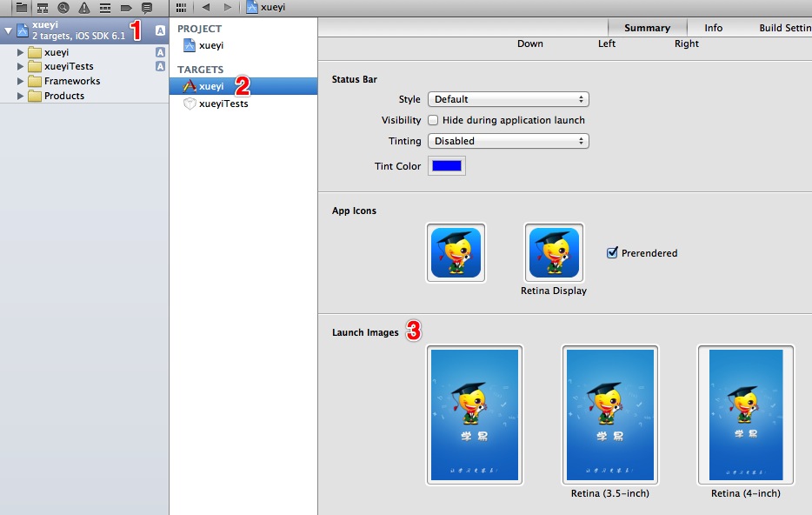Viewport: 812px width, 515px height.
Task: Click the Launch Images section heading
Action: [x=365, y=332]
